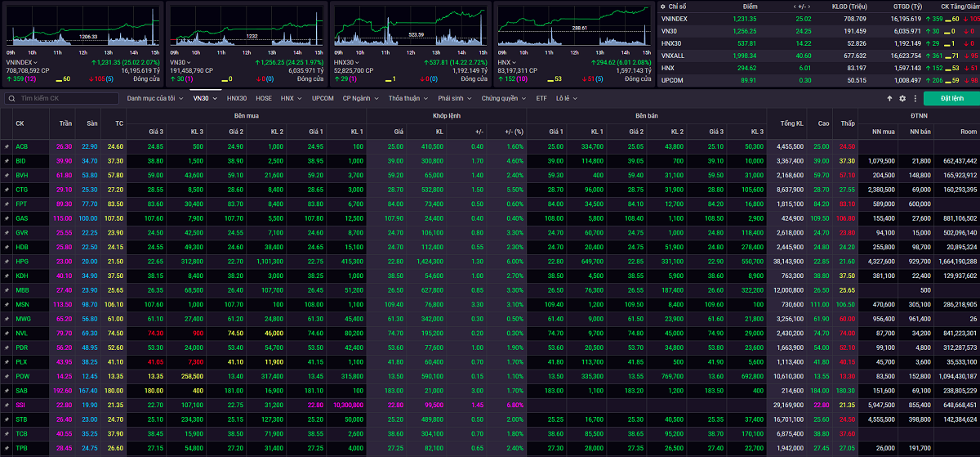This screenshot has width=980, height=457.
Task: Click the Đặt lệnh order button
Action: click(x=951, y=98)
